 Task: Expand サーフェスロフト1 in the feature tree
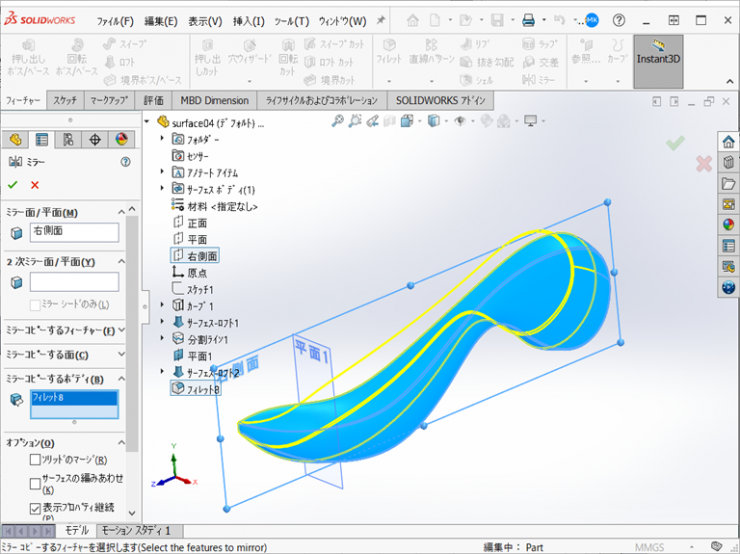(163, 322)
